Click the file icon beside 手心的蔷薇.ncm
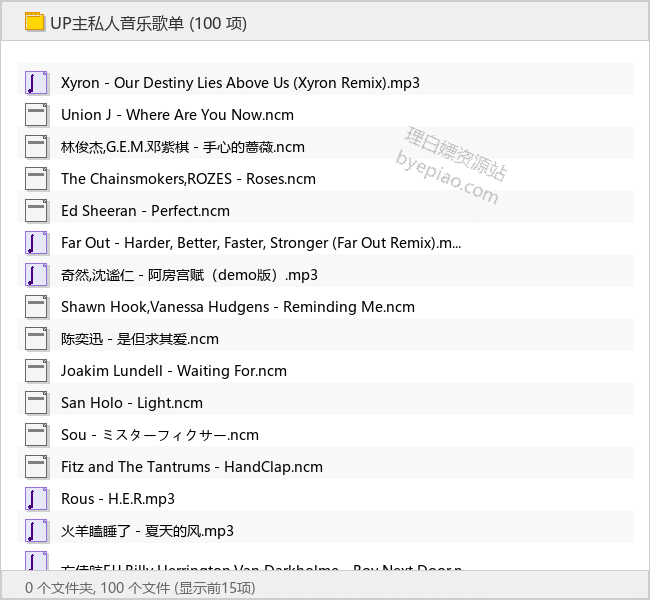This screenshot has height=600, width=650. click(x=36, y=147)
